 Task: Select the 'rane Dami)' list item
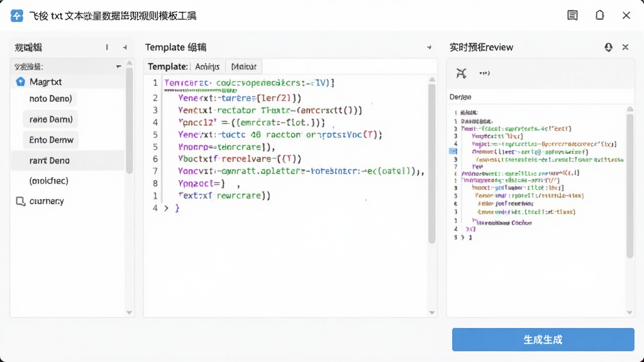[51, 119]
